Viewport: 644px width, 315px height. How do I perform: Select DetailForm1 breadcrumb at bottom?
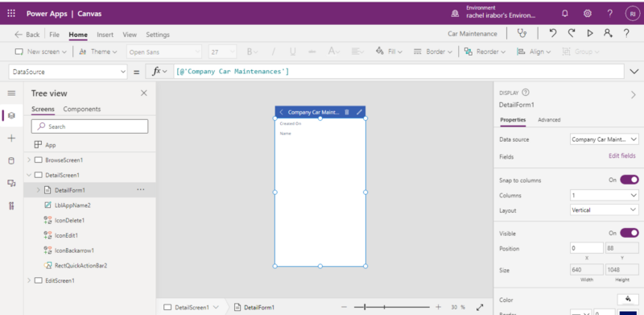coord(254,307)
